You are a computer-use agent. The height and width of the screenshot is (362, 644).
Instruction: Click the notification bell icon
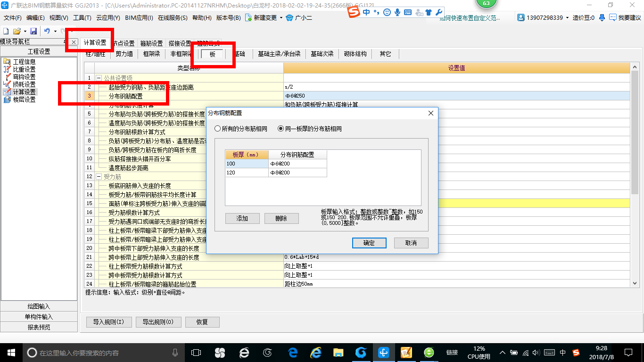coord(602,17)
